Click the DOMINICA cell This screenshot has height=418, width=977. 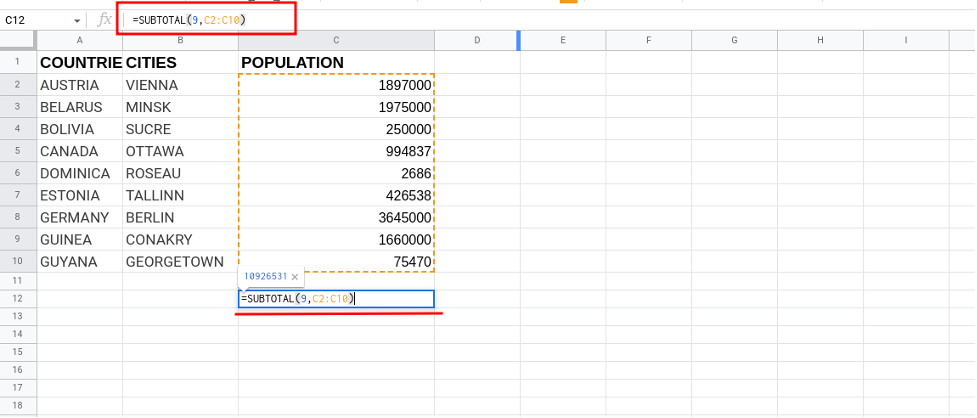pyautogui.click(x=80, y=173)
